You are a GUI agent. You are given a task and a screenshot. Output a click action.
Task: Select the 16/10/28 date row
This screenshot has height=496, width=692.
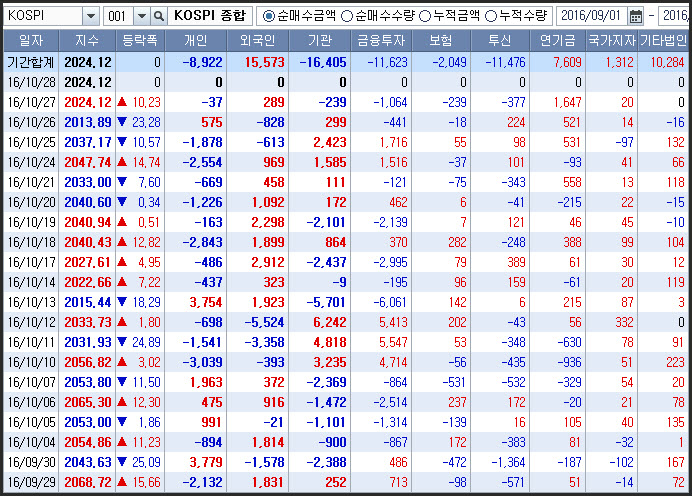(346, 83)
